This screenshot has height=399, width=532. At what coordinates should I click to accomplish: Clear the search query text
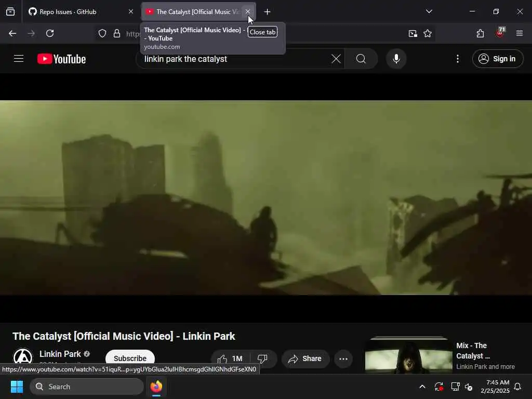[336, 59]
